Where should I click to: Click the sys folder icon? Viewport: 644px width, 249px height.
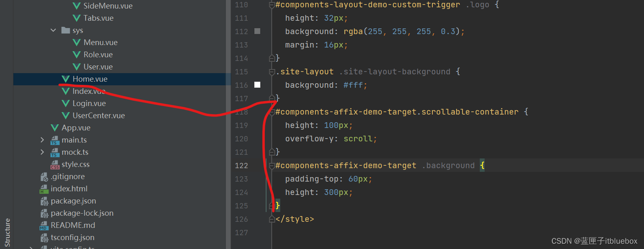point(65,30)
